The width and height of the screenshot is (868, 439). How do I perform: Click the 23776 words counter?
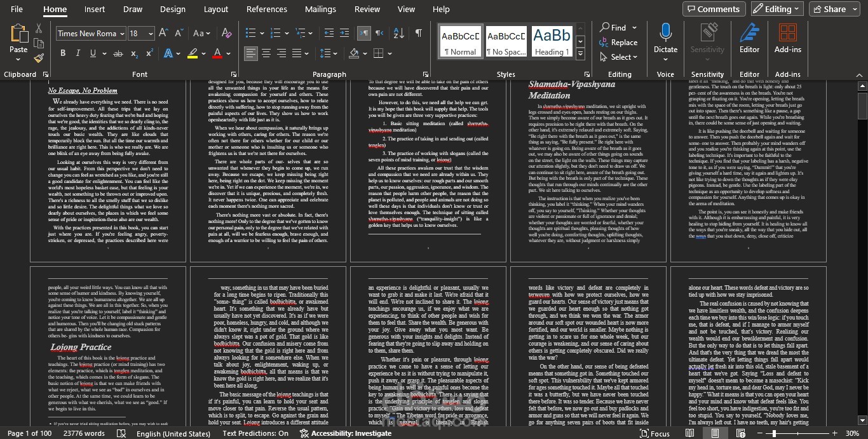tap(84, 433)
